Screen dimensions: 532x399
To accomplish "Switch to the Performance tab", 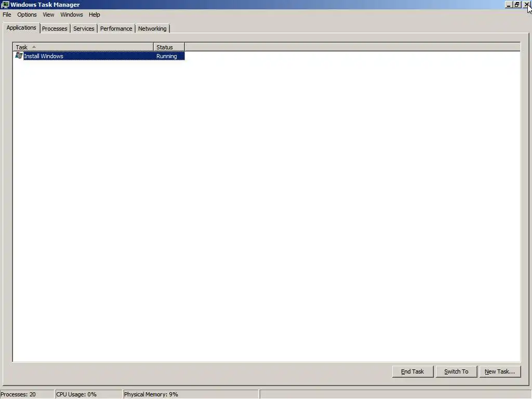I will pos(116,29).
